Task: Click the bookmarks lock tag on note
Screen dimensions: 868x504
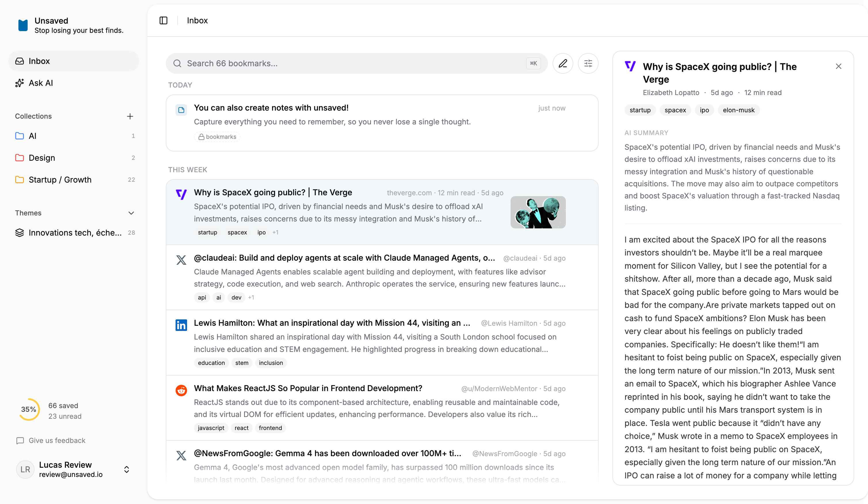Action: (217, 137)
